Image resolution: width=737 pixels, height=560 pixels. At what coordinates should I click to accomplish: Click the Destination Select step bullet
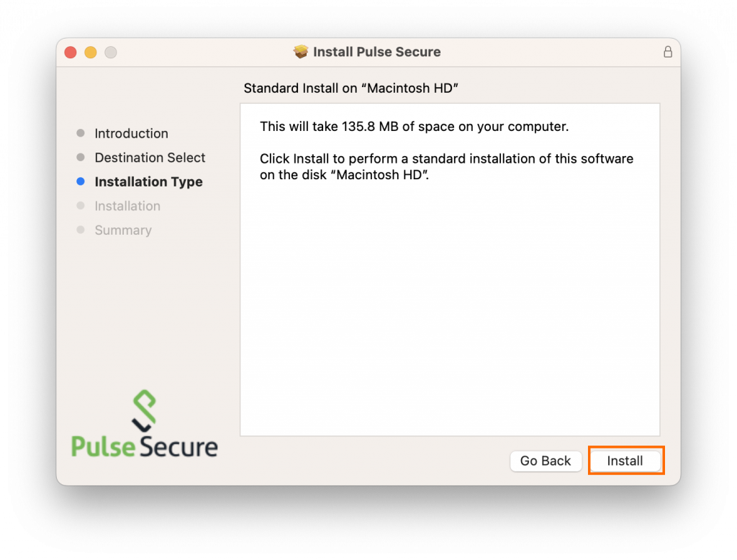pyautogui.click(x=81, y=158)
